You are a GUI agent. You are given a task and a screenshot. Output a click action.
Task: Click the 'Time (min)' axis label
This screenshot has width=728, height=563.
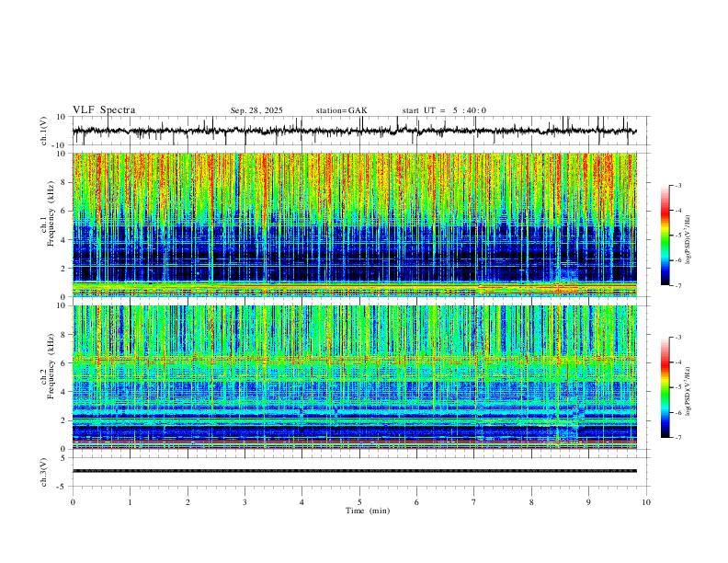(368, 511)
